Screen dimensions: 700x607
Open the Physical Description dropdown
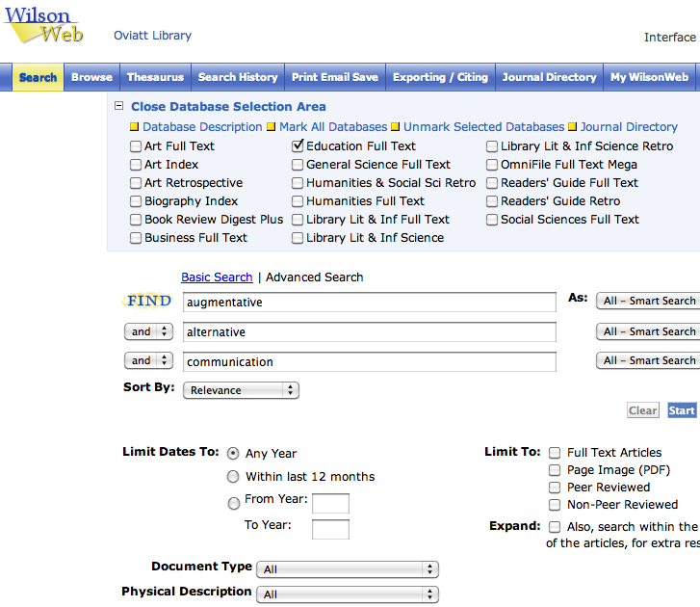coord(348,594)
